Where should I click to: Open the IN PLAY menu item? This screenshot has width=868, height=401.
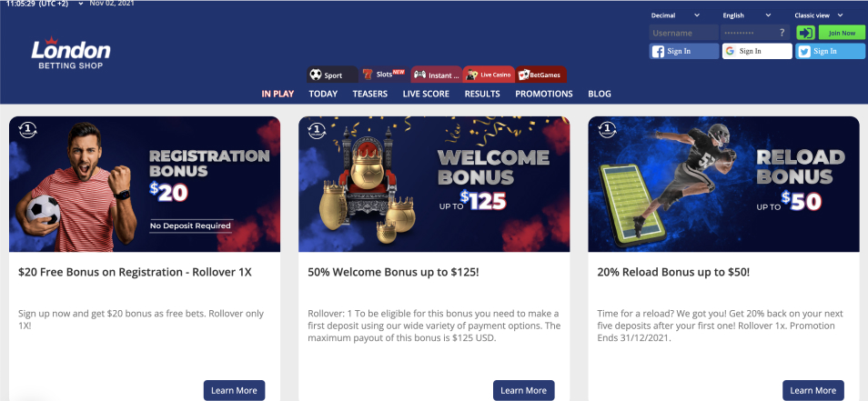coord(278,94)
